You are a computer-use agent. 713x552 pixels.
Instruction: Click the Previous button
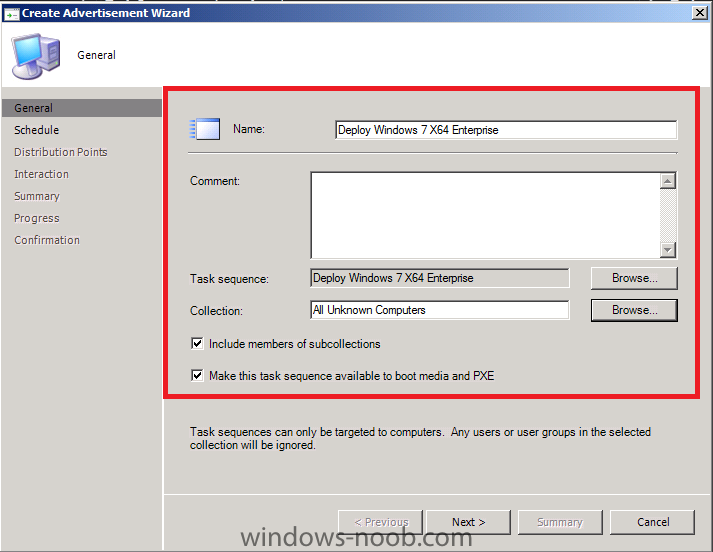coord(381,522)
